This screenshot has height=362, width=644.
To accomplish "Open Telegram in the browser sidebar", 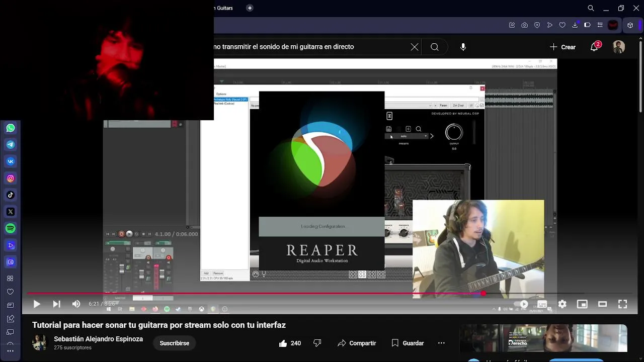I will tap(11, 145).
